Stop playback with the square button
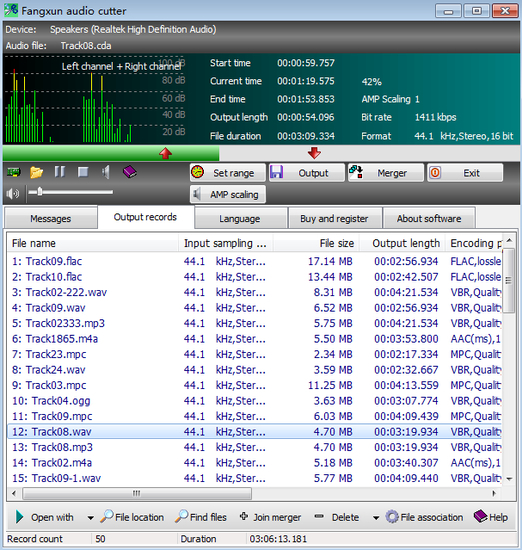 point(83,172)
